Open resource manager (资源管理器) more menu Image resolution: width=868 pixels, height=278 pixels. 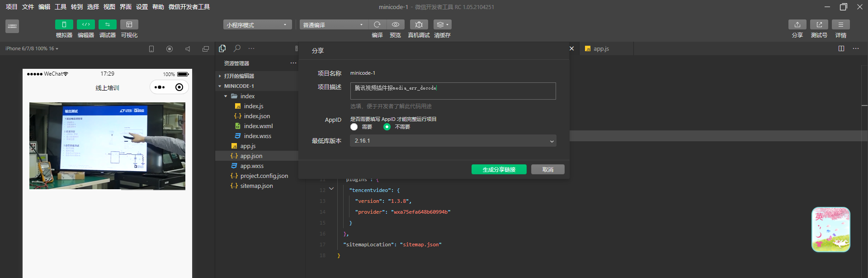coord(293,63)
